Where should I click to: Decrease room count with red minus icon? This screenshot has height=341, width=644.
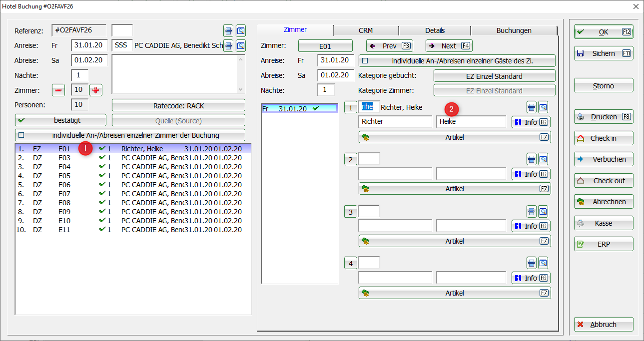58,90
